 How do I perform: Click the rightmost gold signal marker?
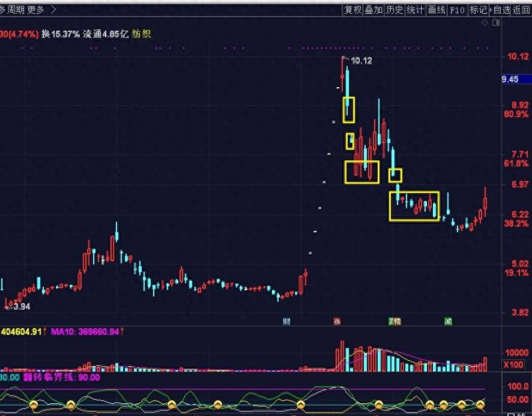point(480,405)
